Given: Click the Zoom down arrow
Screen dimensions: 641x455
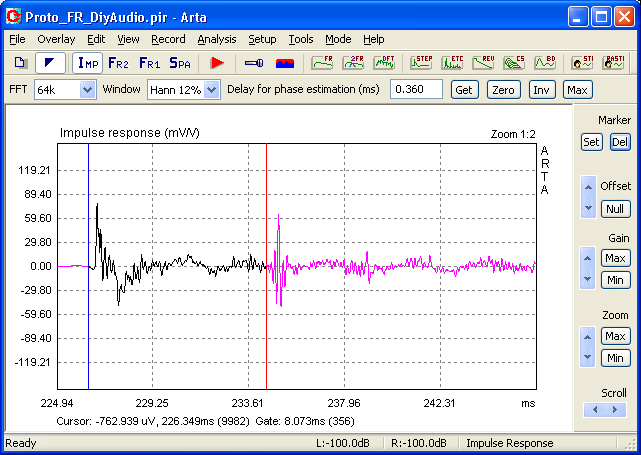Looking at the screenshot, I should (587, 357).
